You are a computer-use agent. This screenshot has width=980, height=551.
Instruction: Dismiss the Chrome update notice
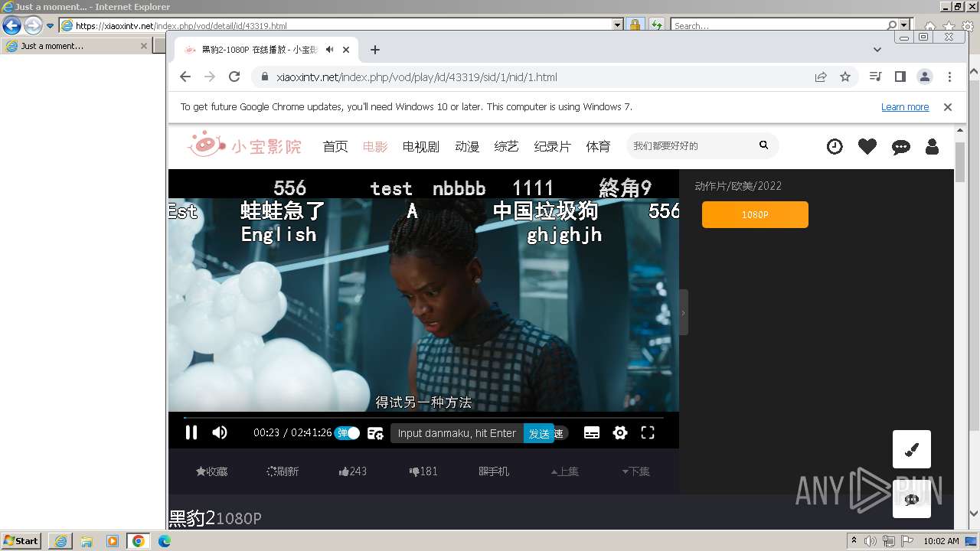tap(948, 107)
